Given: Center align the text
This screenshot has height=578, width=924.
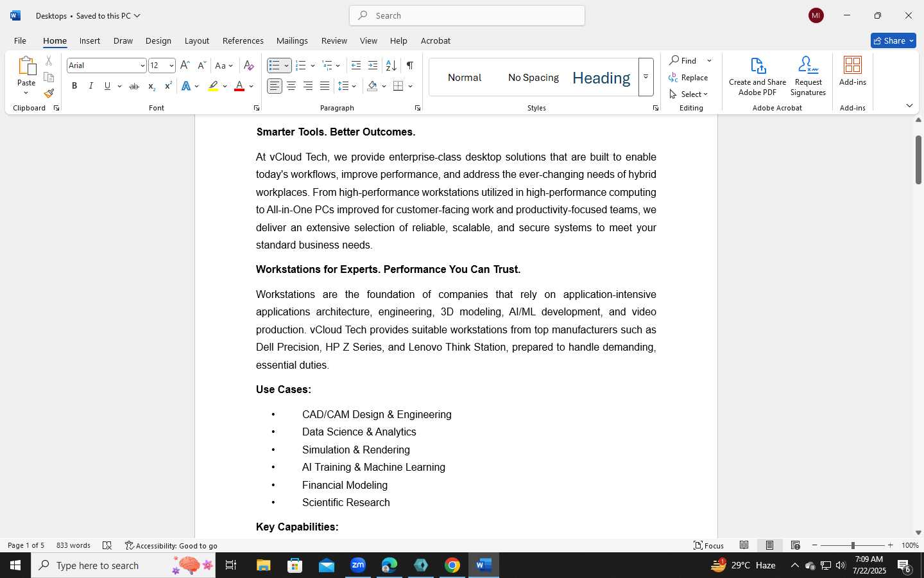Looking at the screenshot, I should pyautogui.click(x=291, y=86).
